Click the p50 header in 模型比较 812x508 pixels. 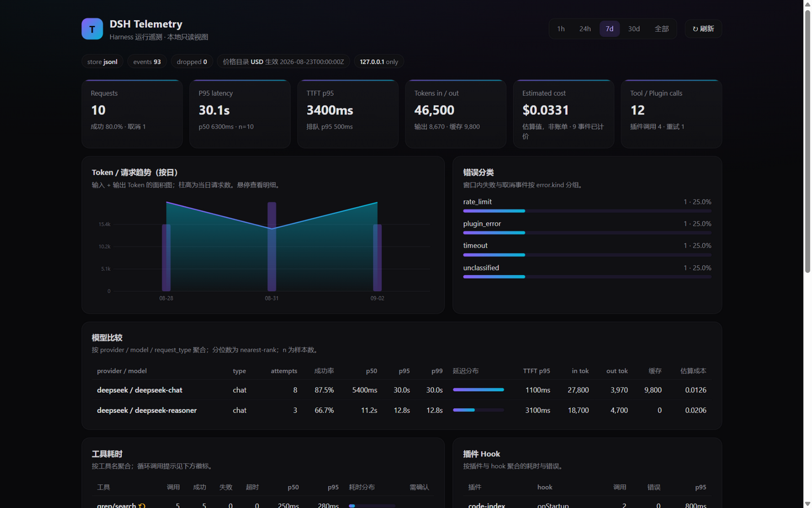372,371
